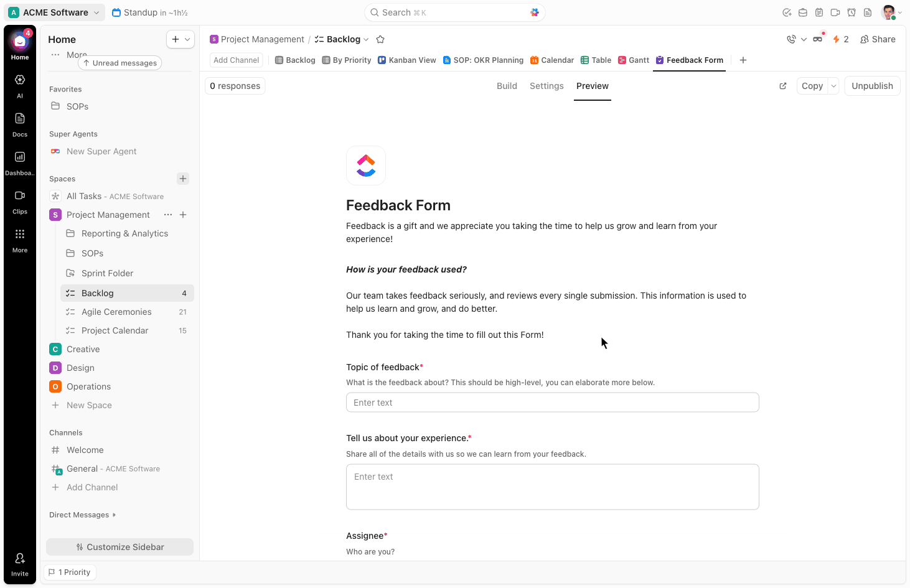The width and height of the screenshot is (910, 588).
Task: Start a SyncUp call with the phone icon
Action: [791, 39]
